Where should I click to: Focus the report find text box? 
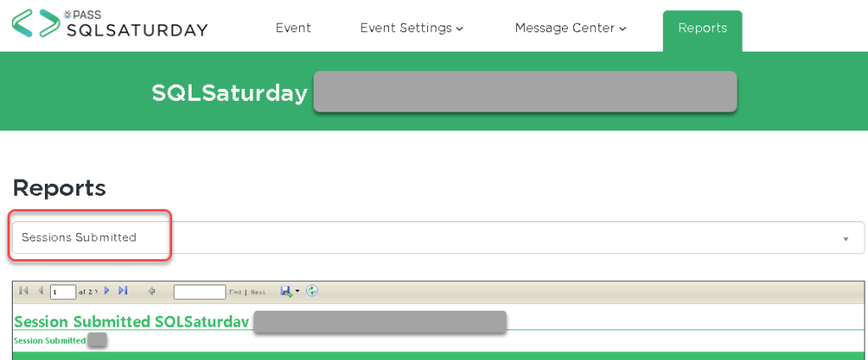click(x=199, y=292)
